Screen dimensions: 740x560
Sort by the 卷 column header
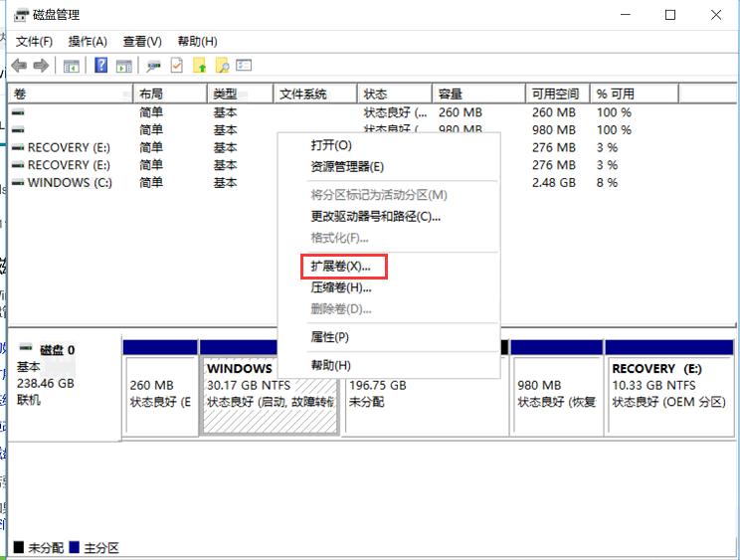(71, 93)
